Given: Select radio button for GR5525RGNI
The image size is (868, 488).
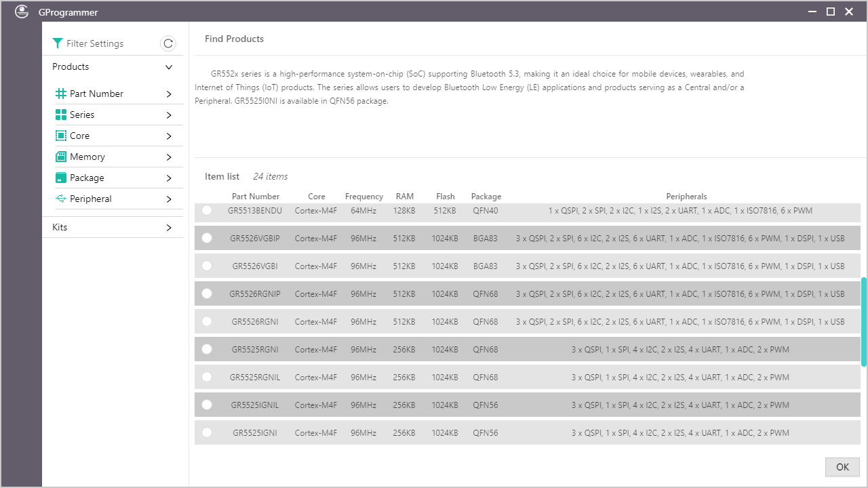Looking at the screenshot, I should pos(207,349).
